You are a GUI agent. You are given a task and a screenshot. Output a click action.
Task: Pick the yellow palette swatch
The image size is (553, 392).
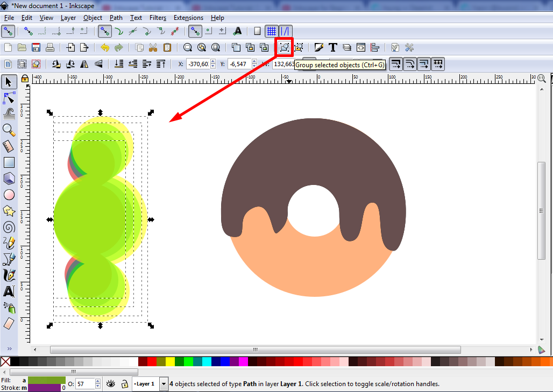click(170, 361)
